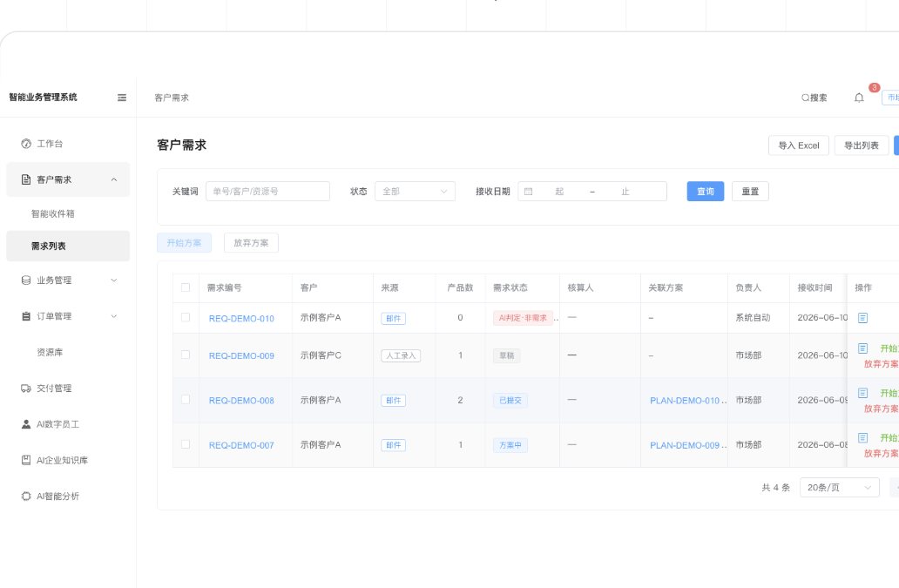Focus the 关键词 search input field
899x588 pixels.
pos(267,192)
